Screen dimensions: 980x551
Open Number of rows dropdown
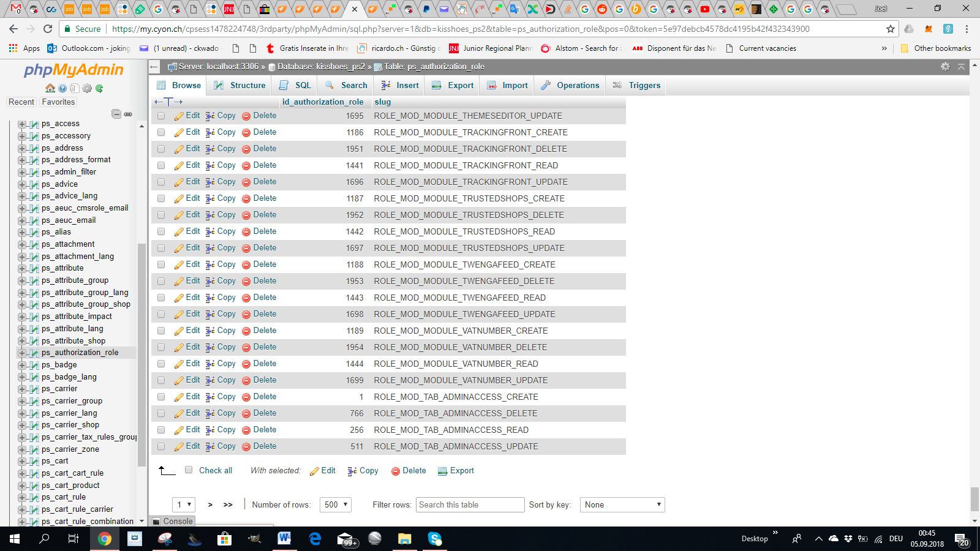coord(336,504)
